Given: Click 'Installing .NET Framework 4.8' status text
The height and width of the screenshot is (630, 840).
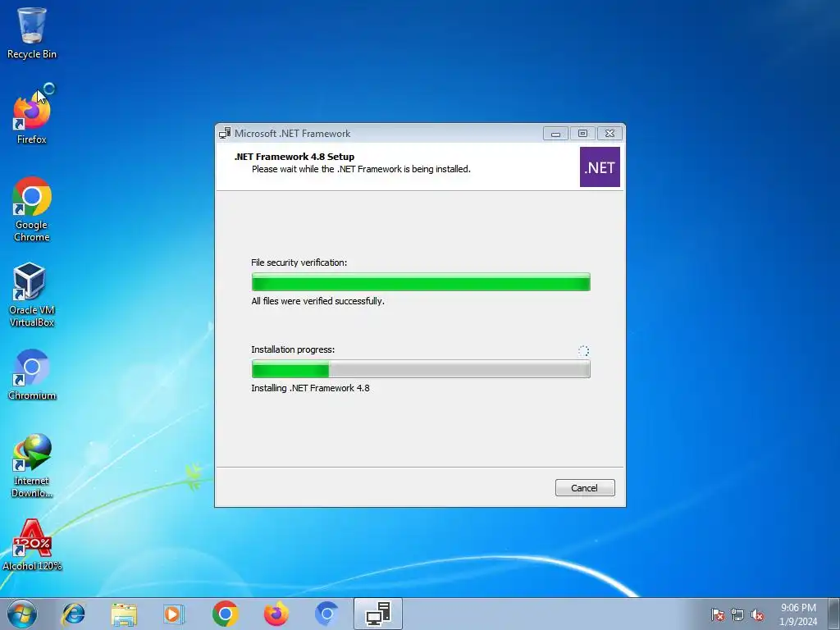Looking at the screenshot, I should point(310,388).
